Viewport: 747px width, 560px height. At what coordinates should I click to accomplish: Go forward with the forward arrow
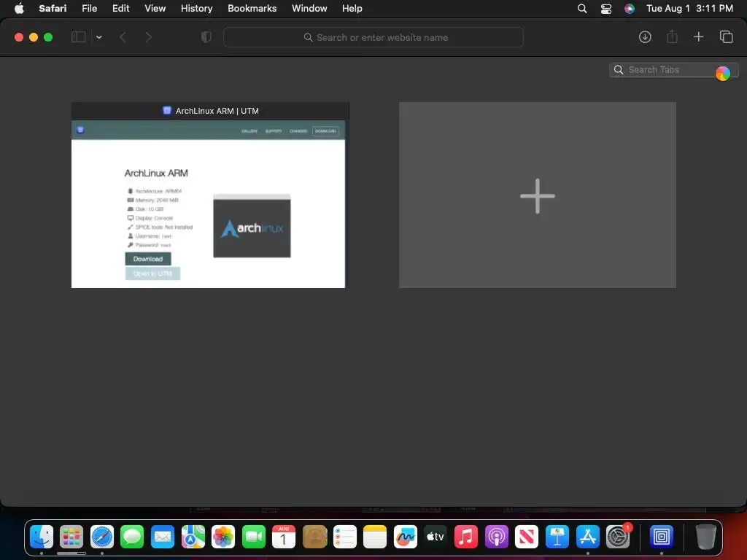pyautogui.click(x=148, y=37)
